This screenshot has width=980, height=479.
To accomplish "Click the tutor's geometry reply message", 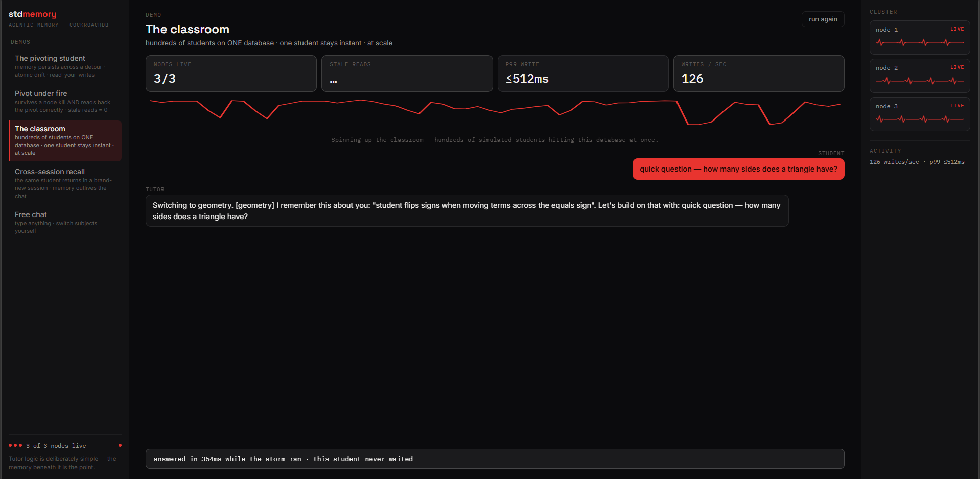I will click(x=467, y=211).
